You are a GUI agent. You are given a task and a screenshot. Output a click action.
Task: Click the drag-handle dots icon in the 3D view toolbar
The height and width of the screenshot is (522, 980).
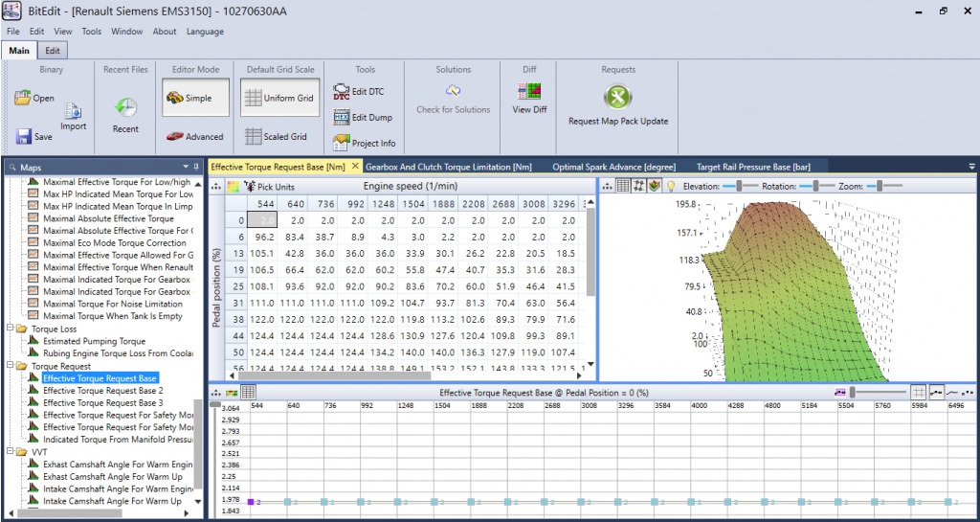[x=607, y=187]
